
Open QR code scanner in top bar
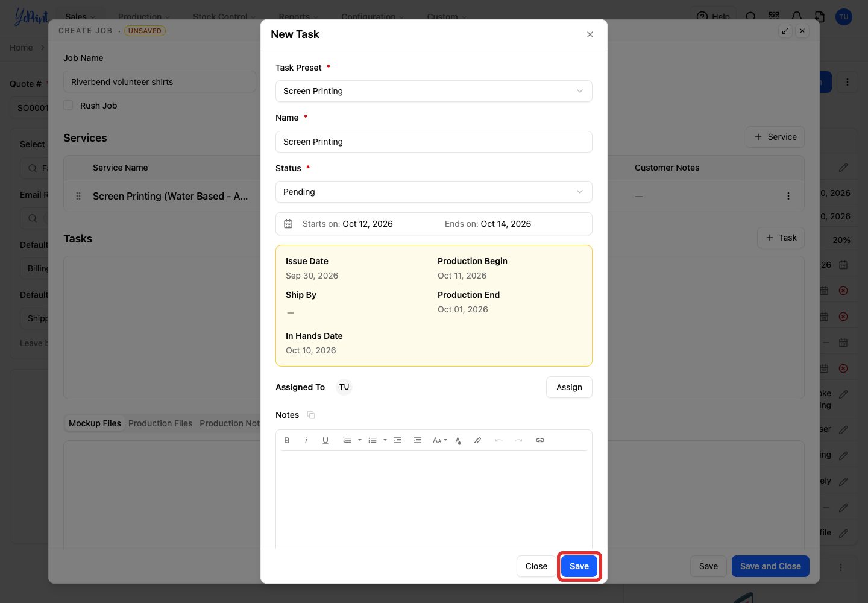pos(774,17)
